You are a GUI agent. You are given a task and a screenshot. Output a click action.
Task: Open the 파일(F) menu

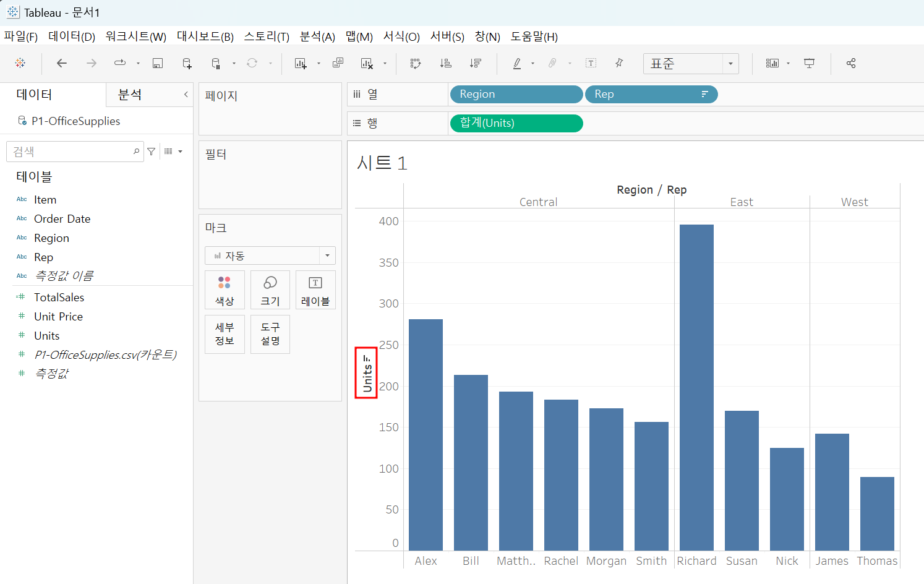pos(21,37)
